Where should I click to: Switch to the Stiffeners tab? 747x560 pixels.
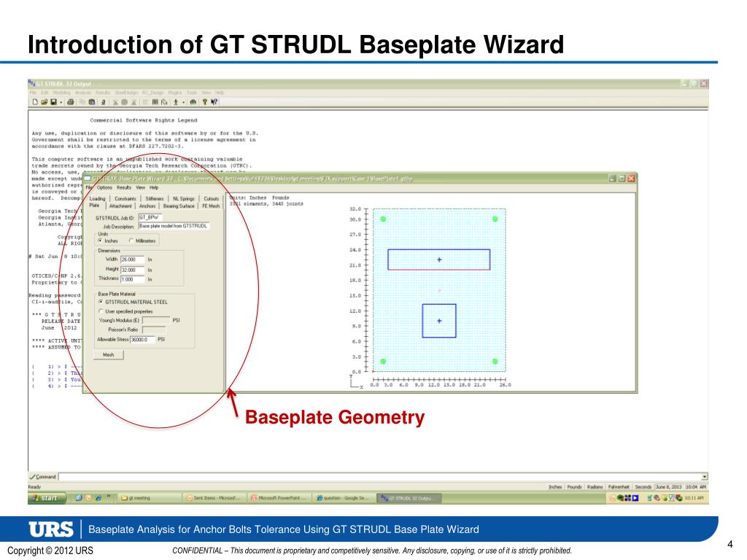tap(155, 198)
